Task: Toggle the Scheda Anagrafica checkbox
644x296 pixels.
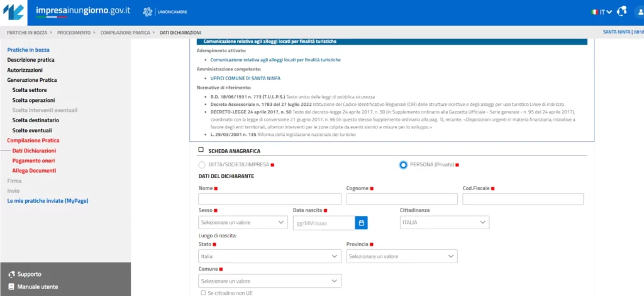Action: coord(201,150)
